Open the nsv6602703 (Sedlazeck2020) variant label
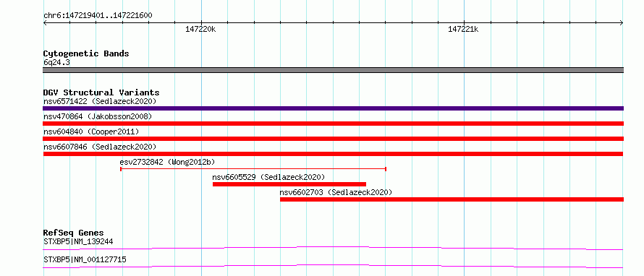 pos(336,192)
